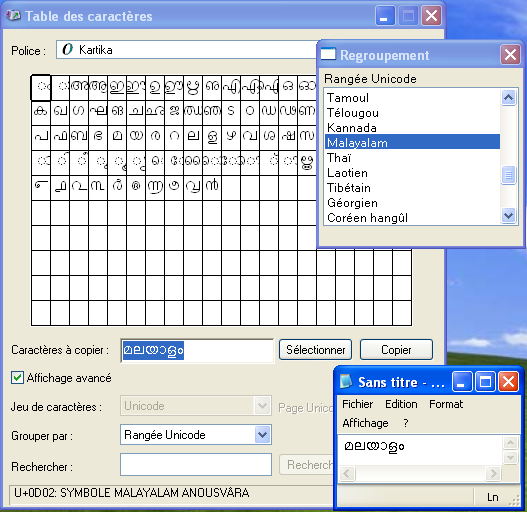The image size is (527, 512).
Task: Open the Police font dropdown showing Kartika
Action: (187, 50)
